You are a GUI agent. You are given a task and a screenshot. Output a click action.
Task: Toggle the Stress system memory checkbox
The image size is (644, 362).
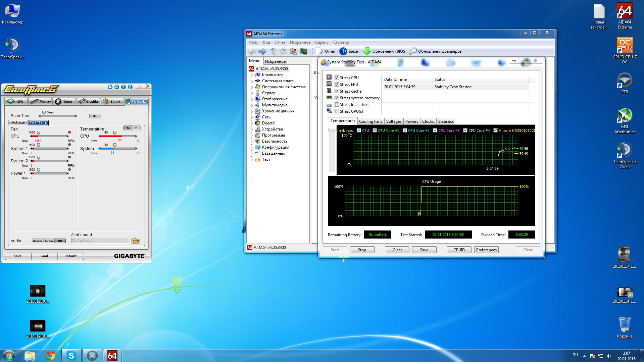click(337, 98)
